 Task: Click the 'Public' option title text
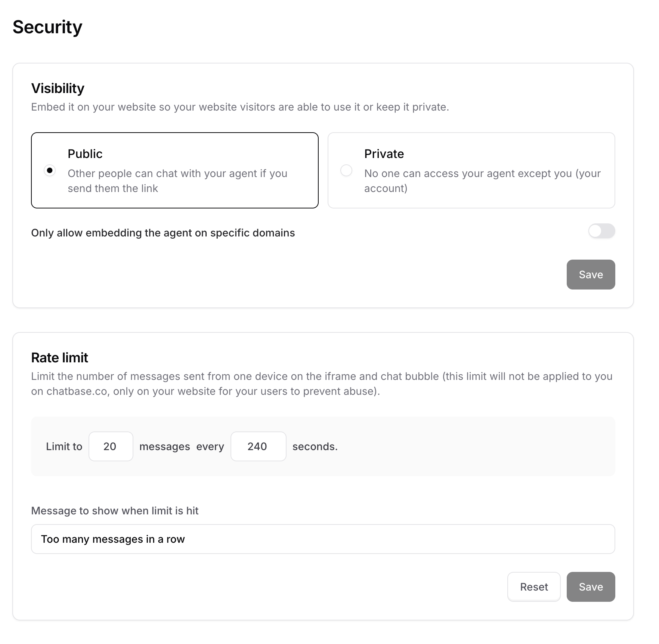(85, 154)
